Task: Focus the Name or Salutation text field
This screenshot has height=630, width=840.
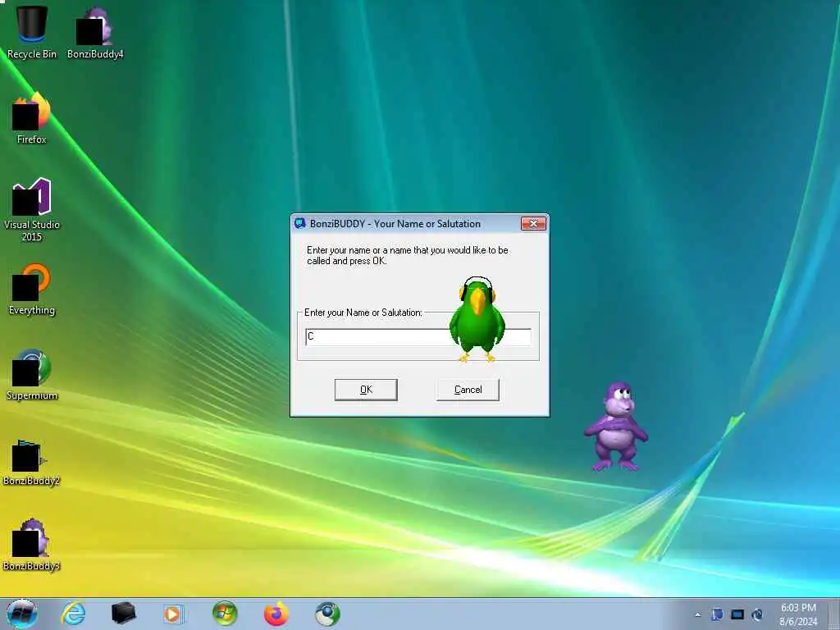Action: point(418,336)
